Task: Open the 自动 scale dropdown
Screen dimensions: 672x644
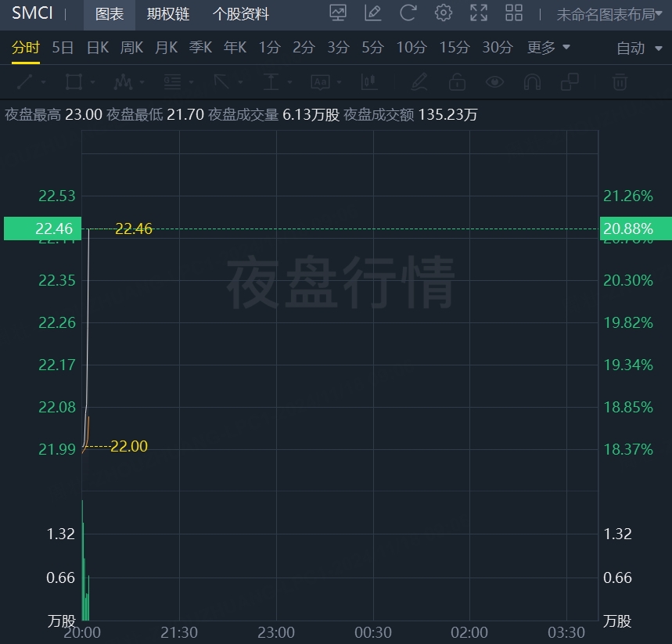Action: click(x=639, y=48)
